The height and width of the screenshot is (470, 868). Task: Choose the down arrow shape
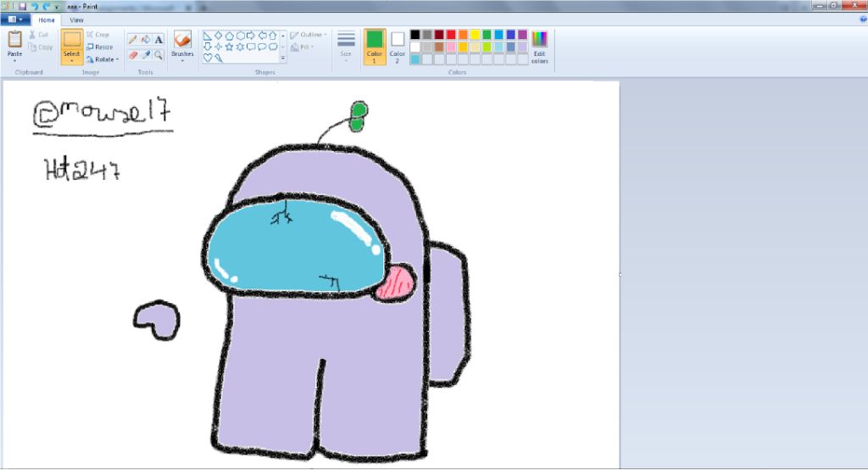click(x=208, y=47)
